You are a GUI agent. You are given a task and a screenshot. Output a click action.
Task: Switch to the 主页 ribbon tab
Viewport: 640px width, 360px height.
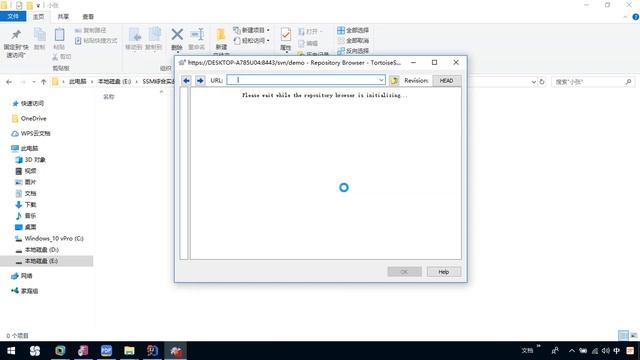(x=38, y=16)
